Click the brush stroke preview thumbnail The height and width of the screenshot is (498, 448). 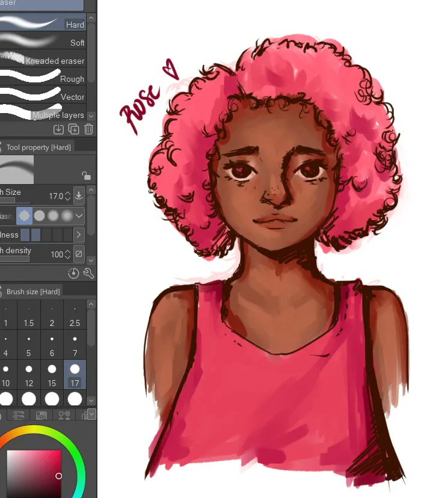click(16, 170)
